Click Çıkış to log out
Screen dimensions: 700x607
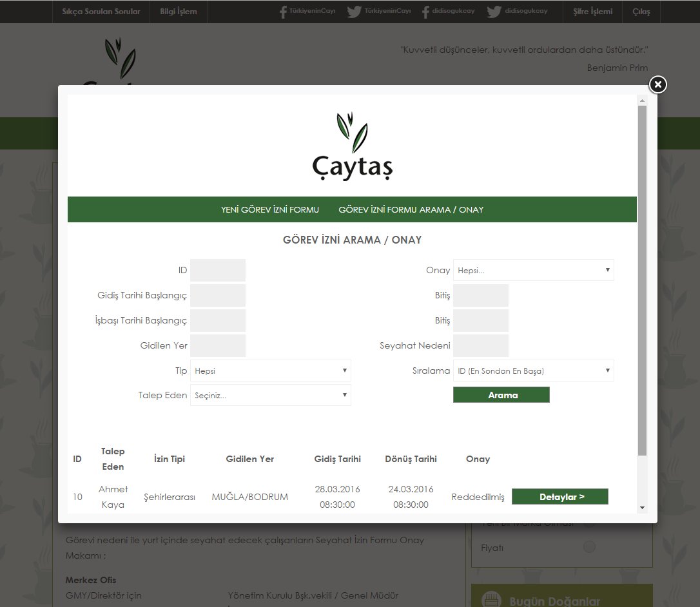click(641, 12)
